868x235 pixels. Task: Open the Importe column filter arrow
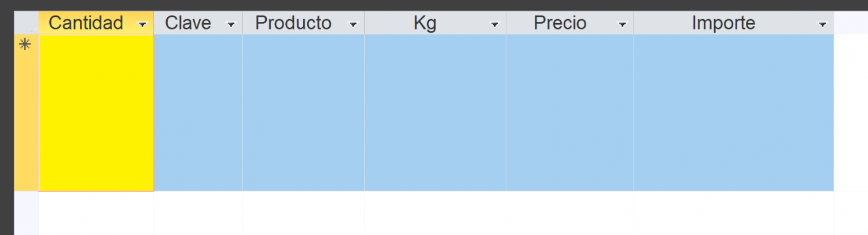[822, 24]
